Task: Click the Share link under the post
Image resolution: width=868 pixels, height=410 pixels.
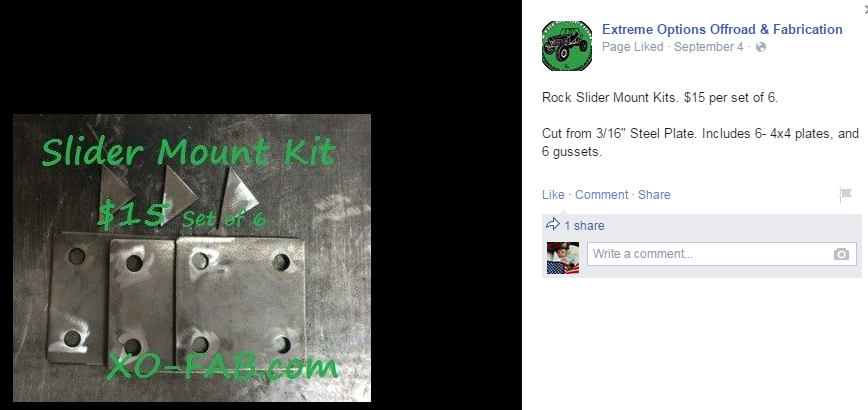Action: point(654,195)
